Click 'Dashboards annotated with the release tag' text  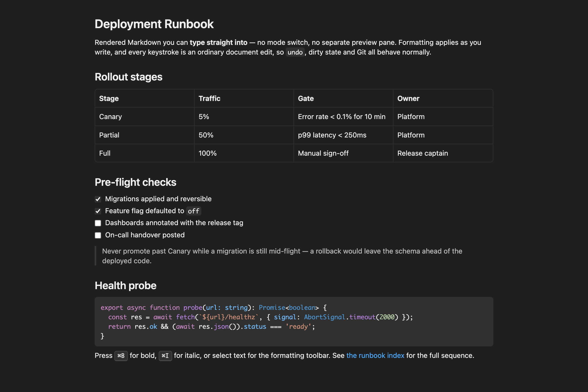(x=174, y=223)
